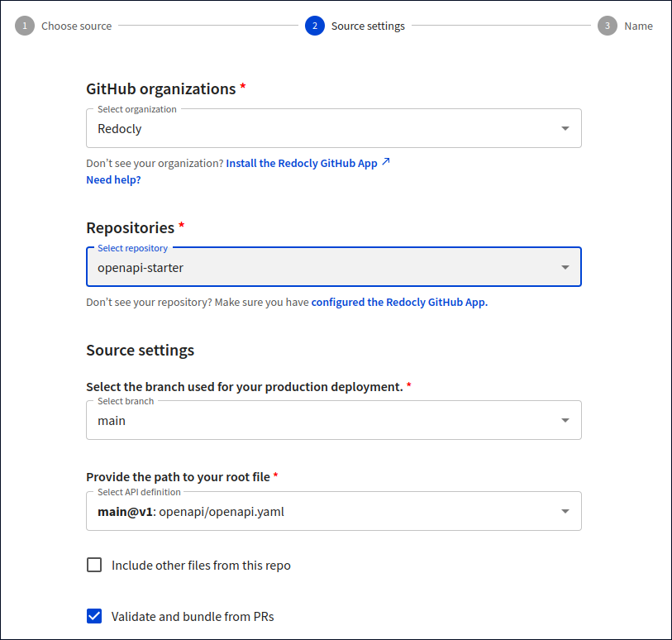Click the arrow on the API definition dropdown
672x640 pixels.
565,511
